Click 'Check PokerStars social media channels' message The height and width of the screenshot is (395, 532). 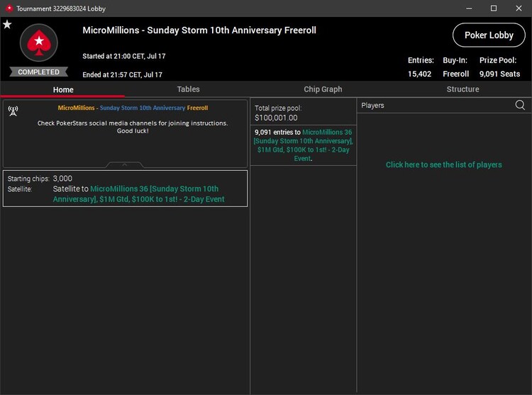click(133, 127)
